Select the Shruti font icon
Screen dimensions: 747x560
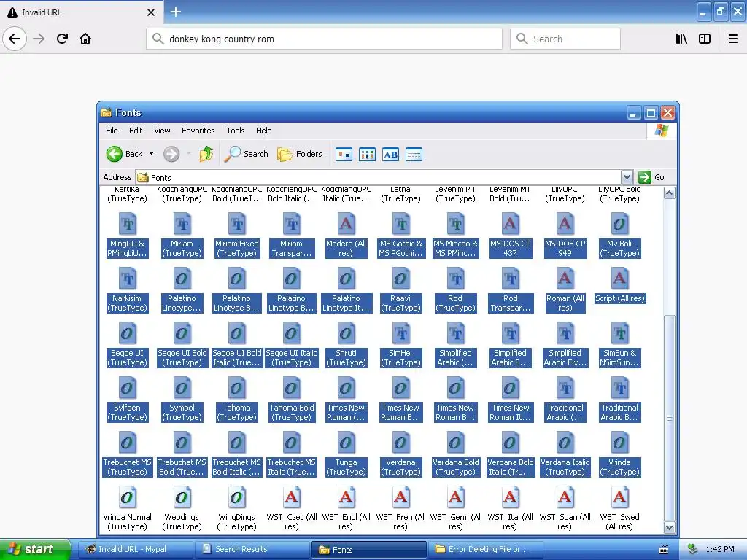pos(347,333)
